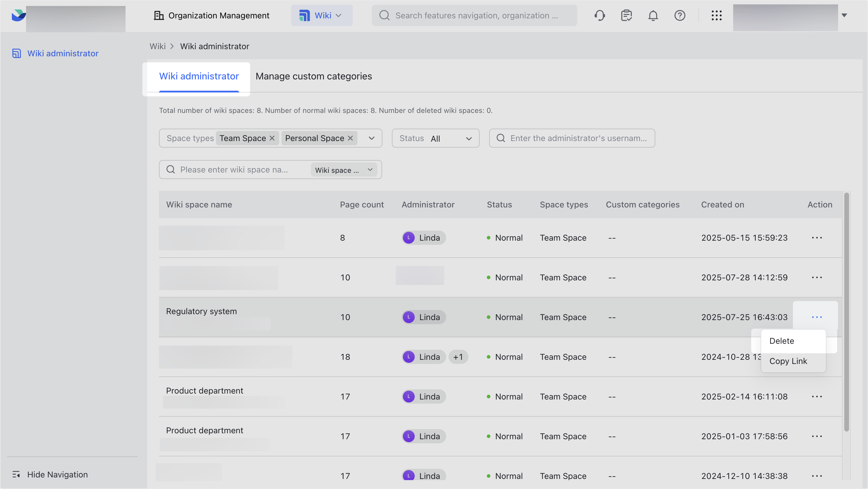The height and width of the screenshot is (489, 868).
Task: Open more actions for 2024-12-10 14:38:38 row
Action: (817, 476)
